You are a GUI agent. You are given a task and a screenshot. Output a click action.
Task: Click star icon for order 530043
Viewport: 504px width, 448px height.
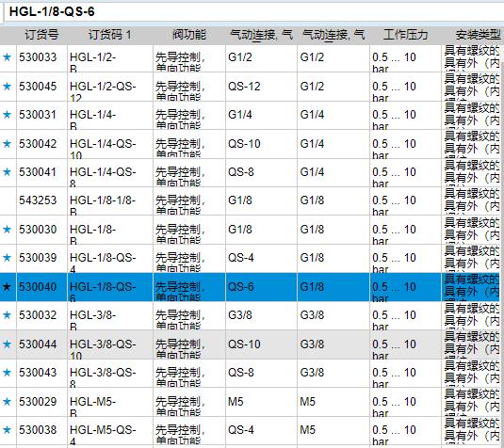click(8, 373)
